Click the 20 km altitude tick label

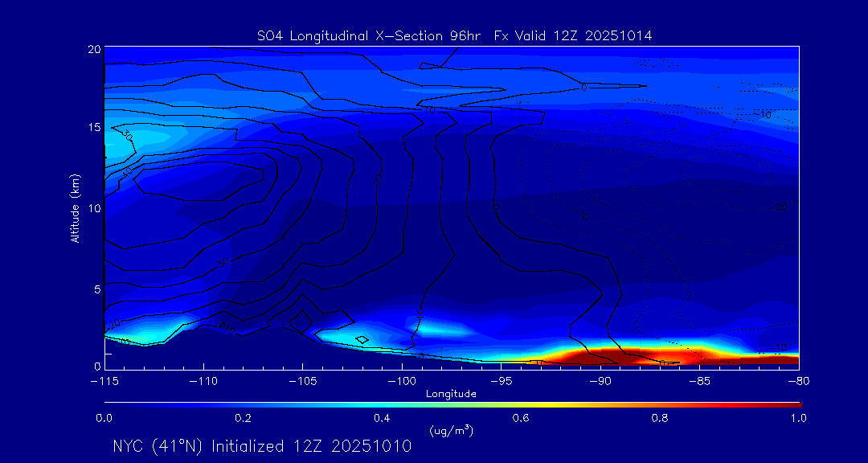pos(92,49)
